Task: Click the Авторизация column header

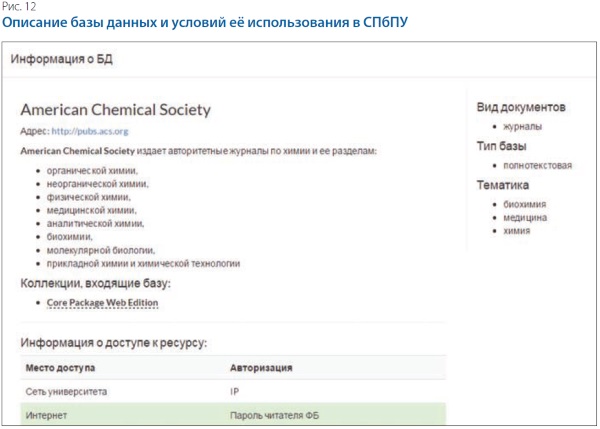Action: click(x=261, y=367)
